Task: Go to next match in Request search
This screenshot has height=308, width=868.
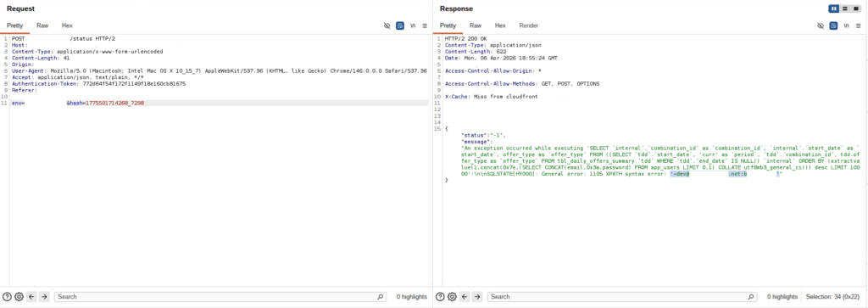Action: point(44,297)
